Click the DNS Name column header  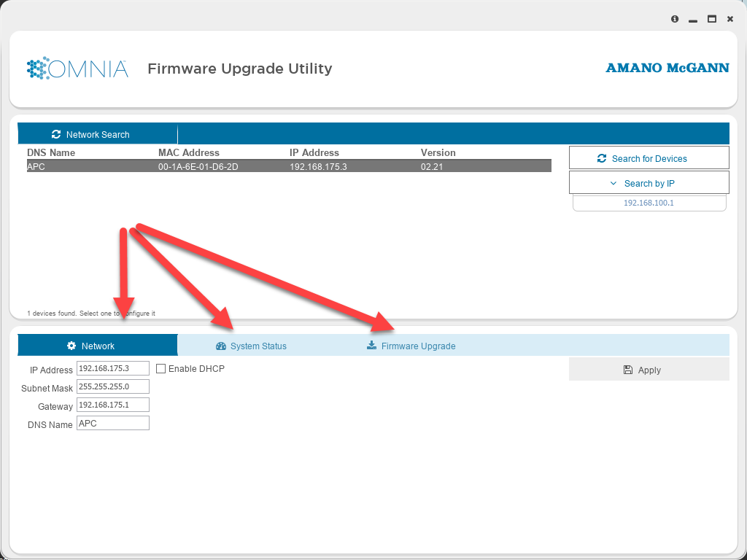pos(51,152)
